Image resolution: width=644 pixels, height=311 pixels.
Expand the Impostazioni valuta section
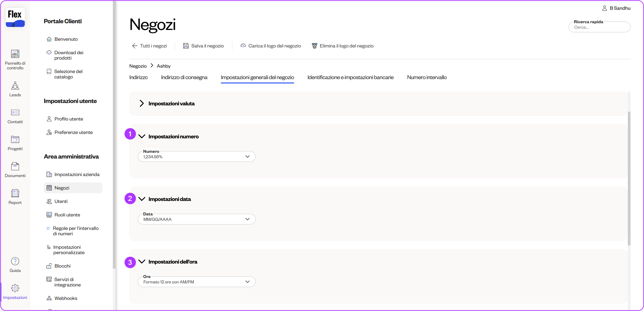142,104
